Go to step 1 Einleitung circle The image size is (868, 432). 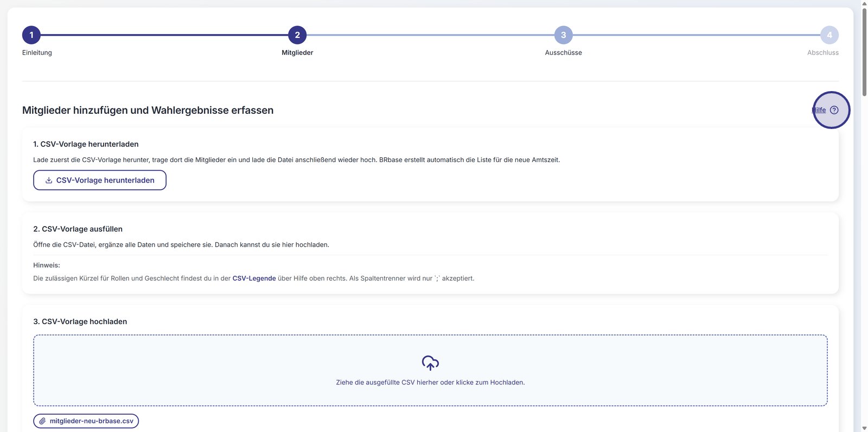point(31,35)
